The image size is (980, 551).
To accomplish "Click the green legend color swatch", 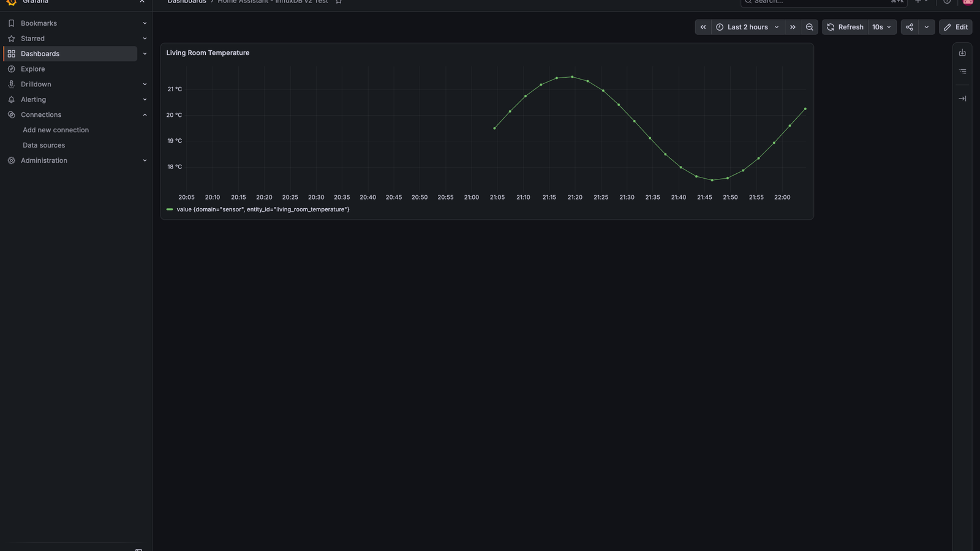I will pyautogui.click(x=170, y=209).
